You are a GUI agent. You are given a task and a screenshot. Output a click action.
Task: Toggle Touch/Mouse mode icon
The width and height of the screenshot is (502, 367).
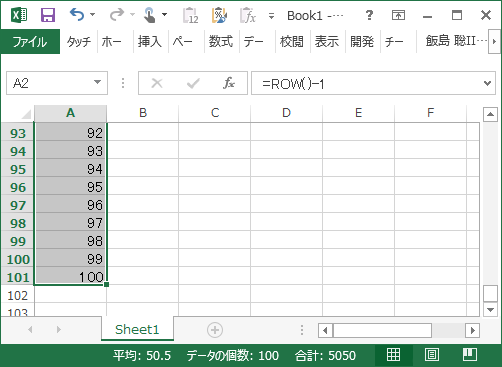click(x=149, y=15)
